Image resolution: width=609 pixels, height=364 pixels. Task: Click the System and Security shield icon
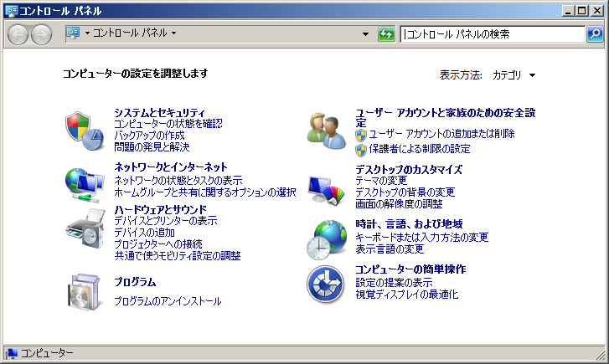pos(85,130)
